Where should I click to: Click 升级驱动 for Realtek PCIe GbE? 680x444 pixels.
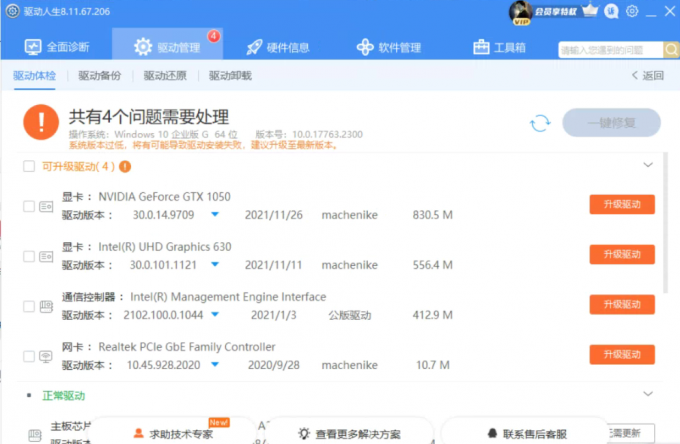point(622,354)
